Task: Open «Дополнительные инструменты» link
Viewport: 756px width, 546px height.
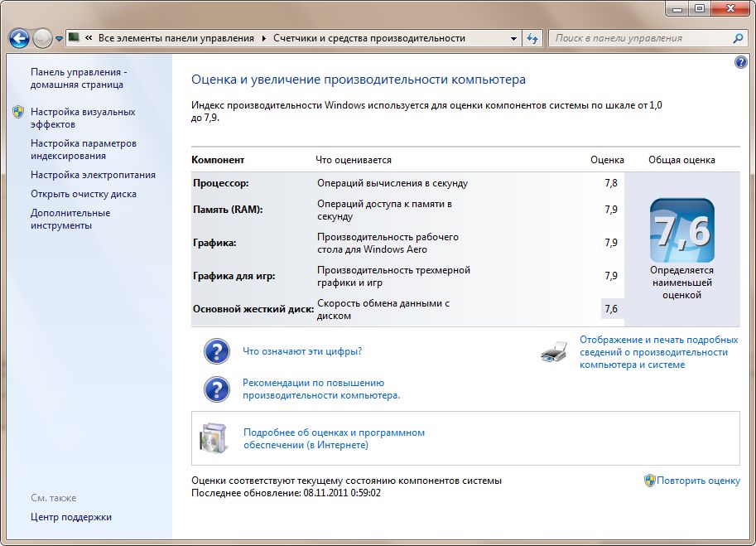Action: 70,219
